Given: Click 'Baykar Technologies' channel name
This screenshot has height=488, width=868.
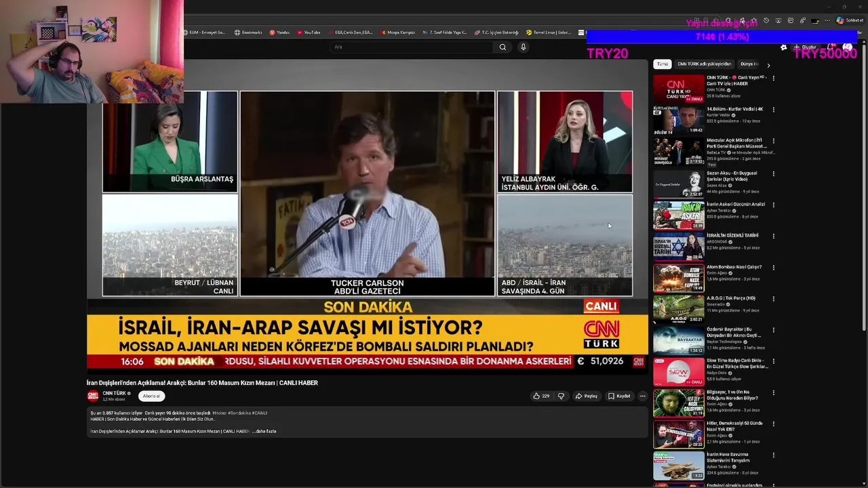Looking at the screenshot, I should point(724,342).
